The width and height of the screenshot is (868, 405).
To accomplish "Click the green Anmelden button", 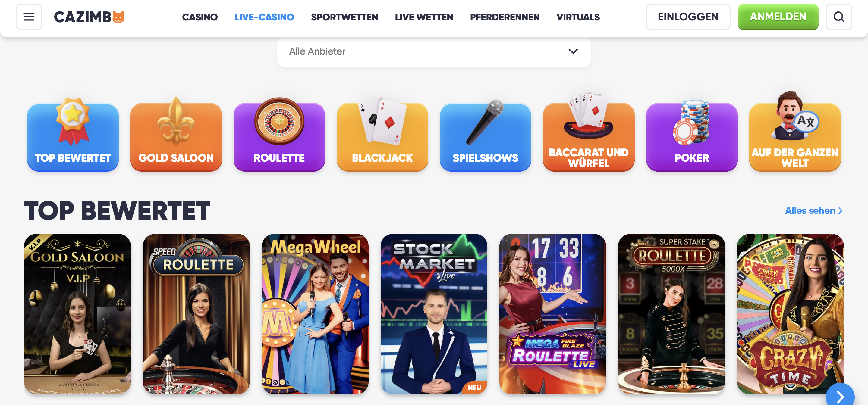I will click(x=778, y=17).
